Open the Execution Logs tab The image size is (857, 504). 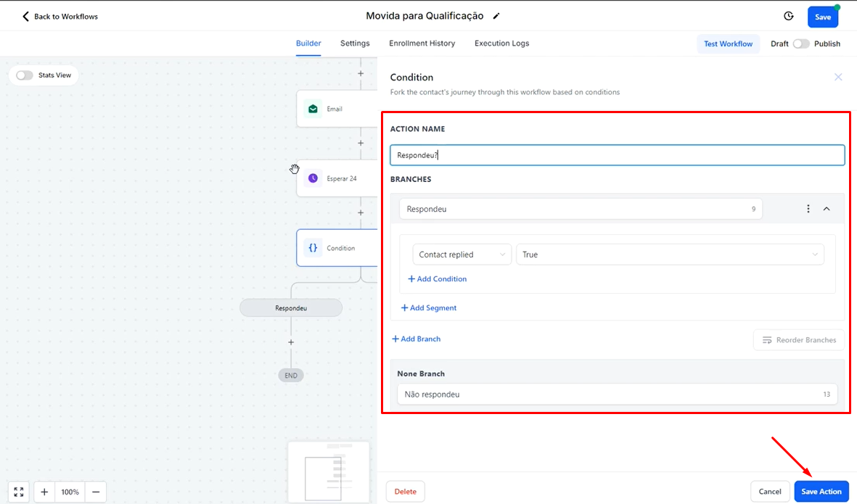[x=501, y=44]
